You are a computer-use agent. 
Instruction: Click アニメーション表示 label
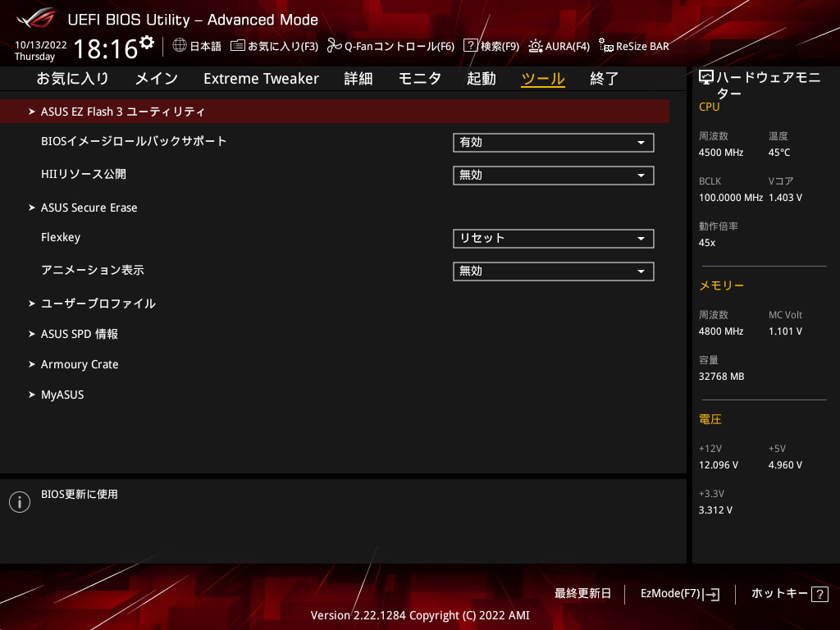[93, 270]
